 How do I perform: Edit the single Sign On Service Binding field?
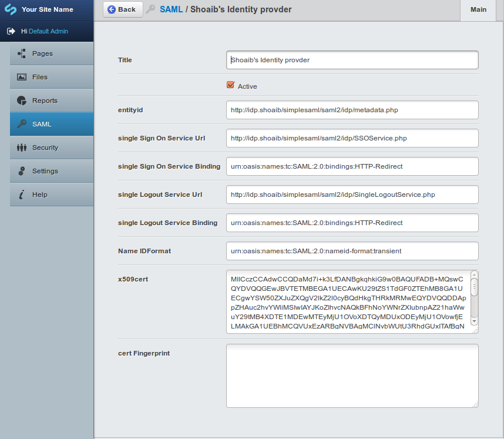point(352,166)
